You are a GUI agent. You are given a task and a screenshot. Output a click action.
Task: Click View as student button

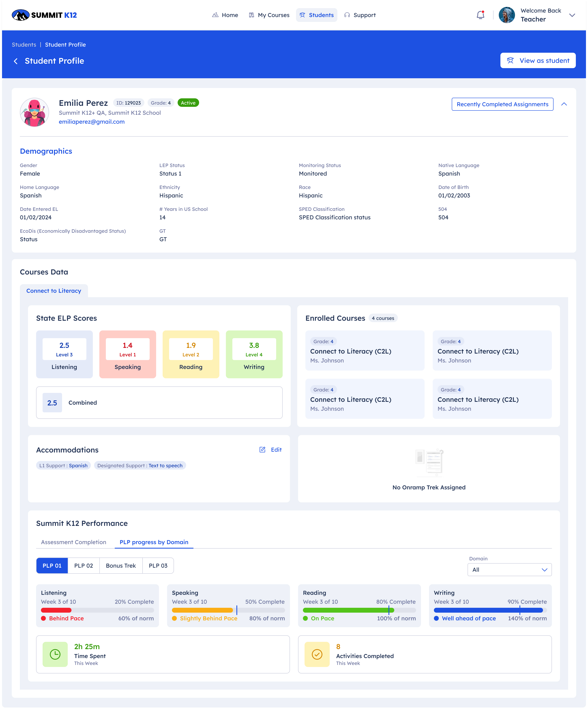538,60
